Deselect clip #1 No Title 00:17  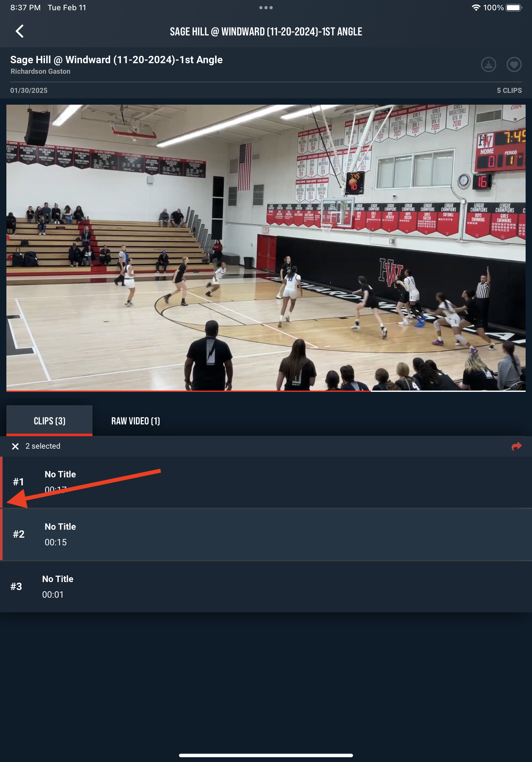click(x=266, y=482)
